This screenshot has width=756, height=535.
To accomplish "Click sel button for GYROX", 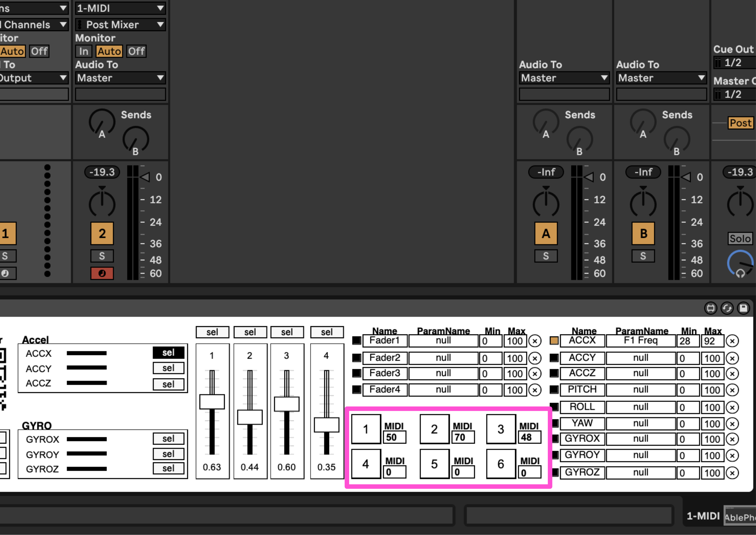I will pyautogui.click(x=168, y=438).
